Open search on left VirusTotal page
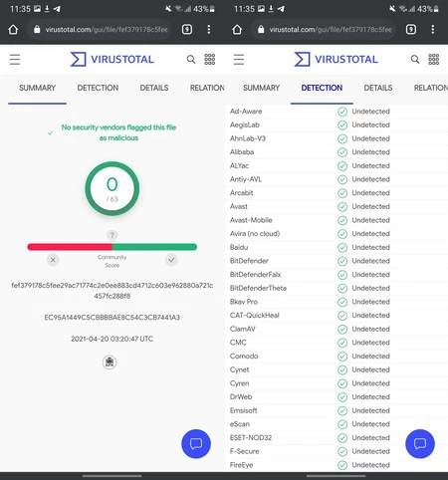 coord(191,60)
